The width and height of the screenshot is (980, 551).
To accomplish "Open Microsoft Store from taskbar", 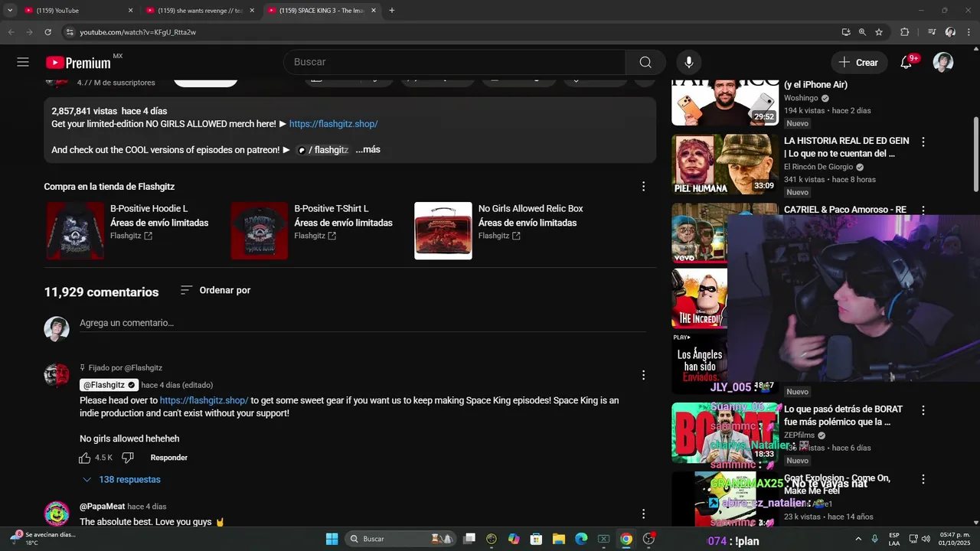I will tap(537, 539).
